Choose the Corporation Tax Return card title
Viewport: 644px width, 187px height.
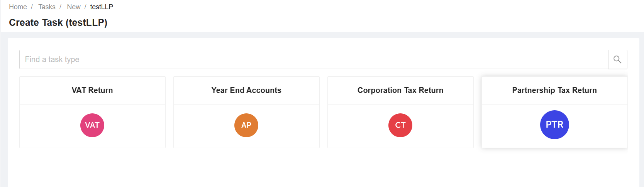click(x=400, y=90)
